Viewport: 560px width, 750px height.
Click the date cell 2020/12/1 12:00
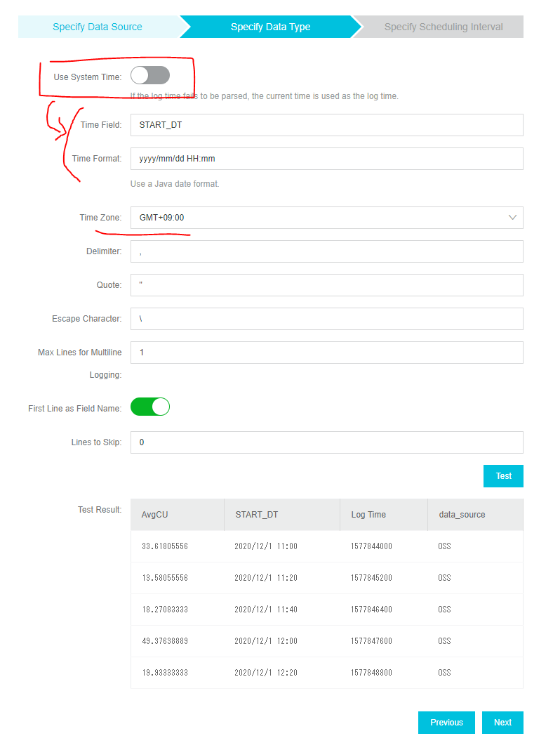point(266,641)
